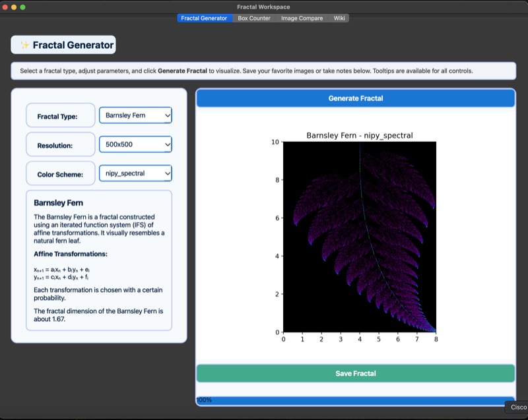Click the 100% progress bar
This screenshot has width=528, height=420.
(x=356, y=400)
